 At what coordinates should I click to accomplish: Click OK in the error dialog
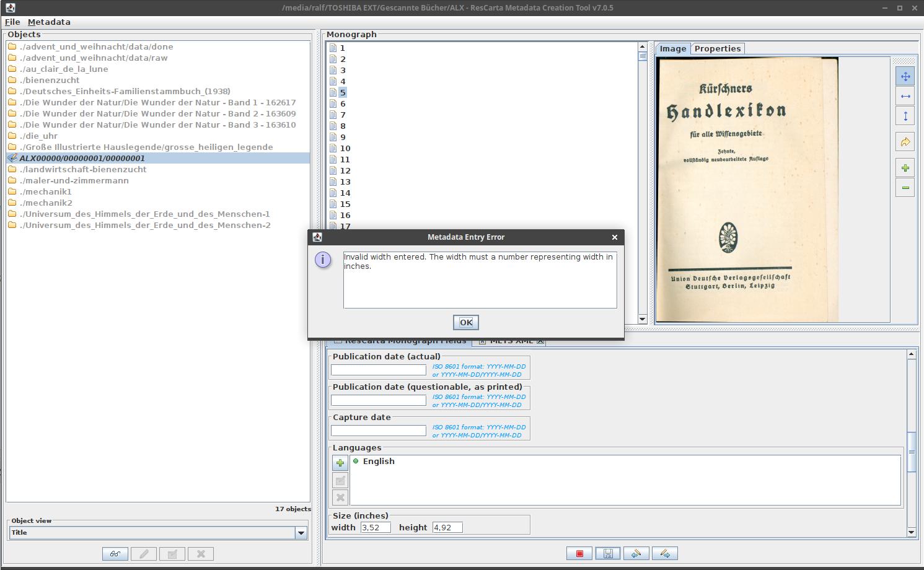pos(466,322)
